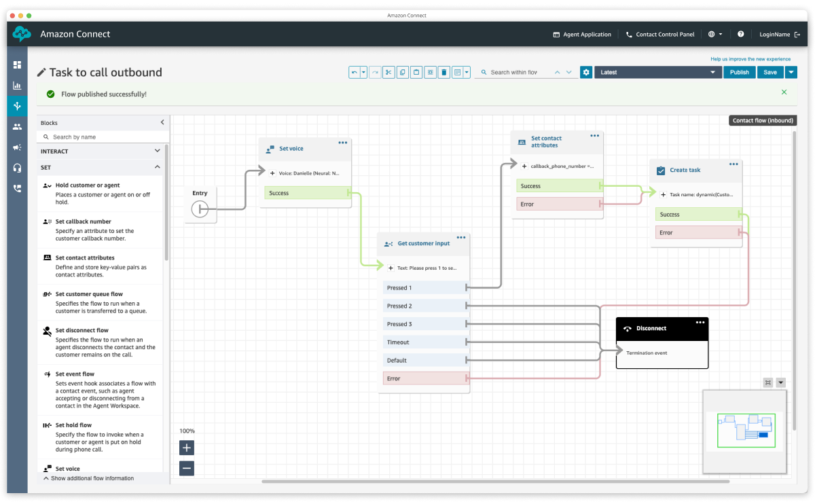Viewport: 815px width, 504px height.
Task: Click the scissors cut icon in toolbar
Action: tap(388, 72)
